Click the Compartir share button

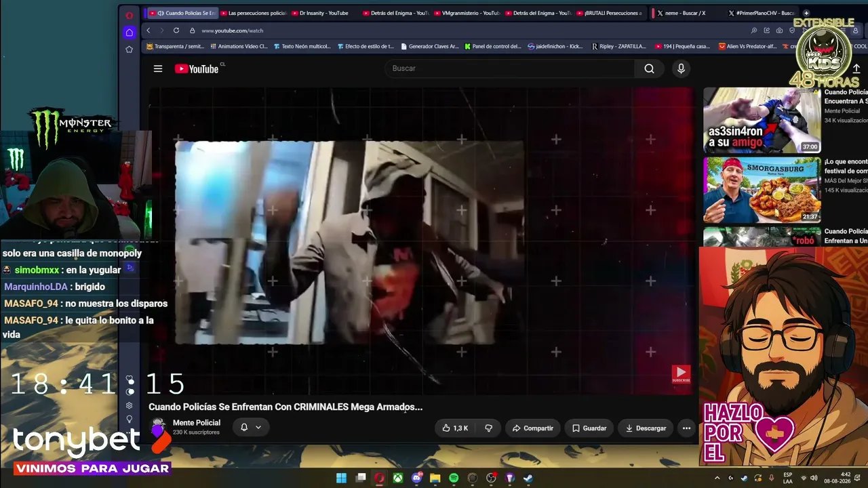tap(533, 428)
